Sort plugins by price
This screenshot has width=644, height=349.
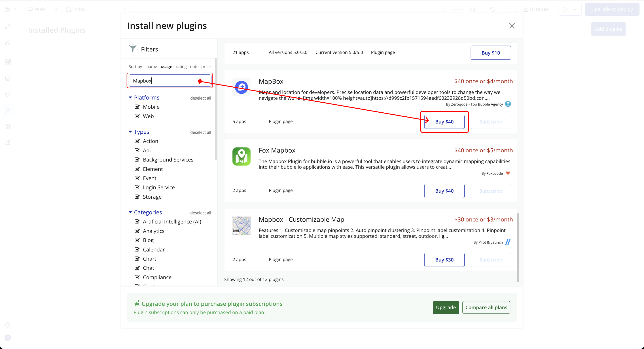click(206, 66)
